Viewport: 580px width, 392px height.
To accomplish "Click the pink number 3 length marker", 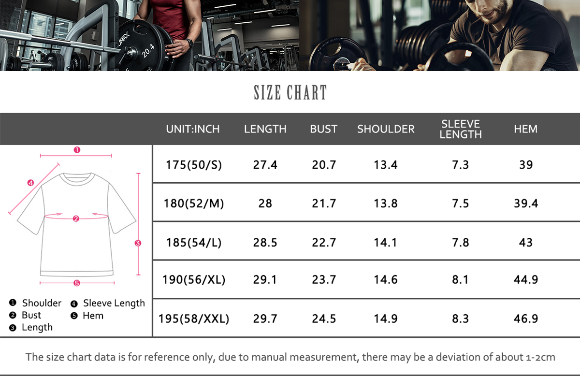I will click(138, 243).
